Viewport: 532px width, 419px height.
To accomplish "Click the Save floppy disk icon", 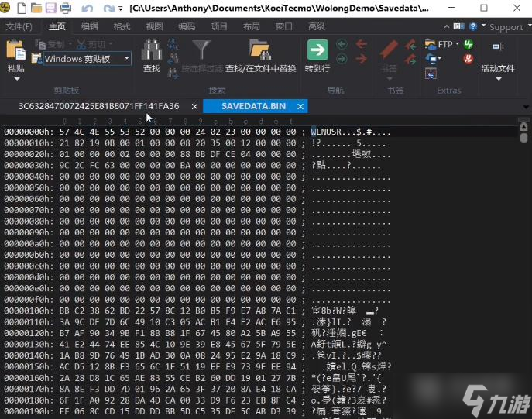I will (x=51, y=8).
